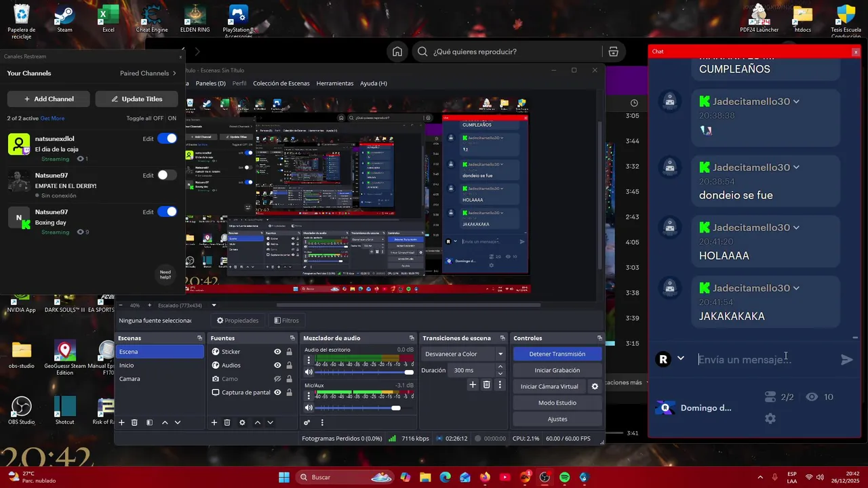Remove scene transition with trash icon
Viewport: 868px width, 488px height.
pos(486,384)
